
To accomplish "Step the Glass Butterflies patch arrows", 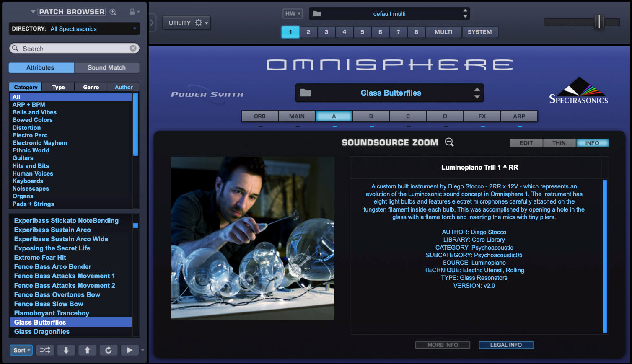I will click(477, 93).
